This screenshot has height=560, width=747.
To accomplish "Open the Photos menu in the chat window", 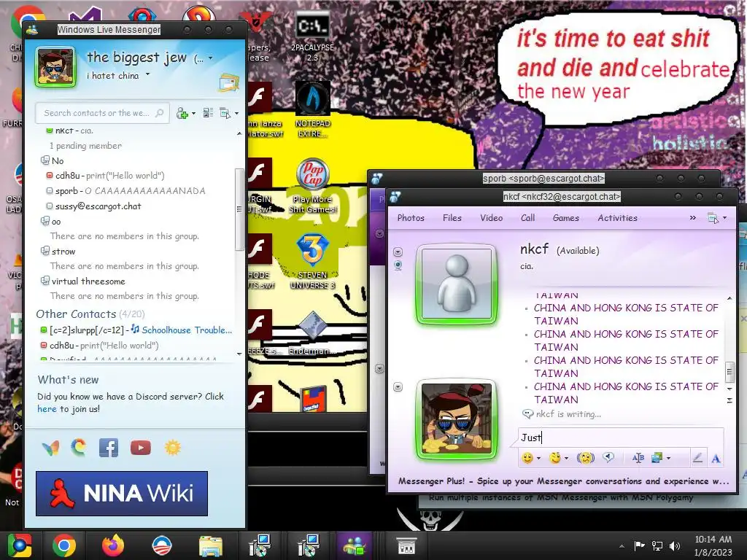I will point(411,218).
